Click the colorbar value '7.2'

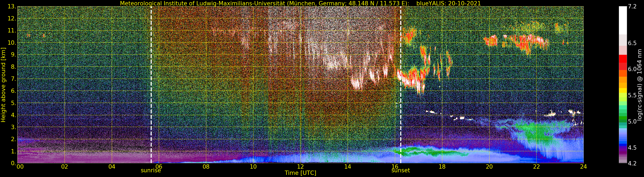point(632,7)
